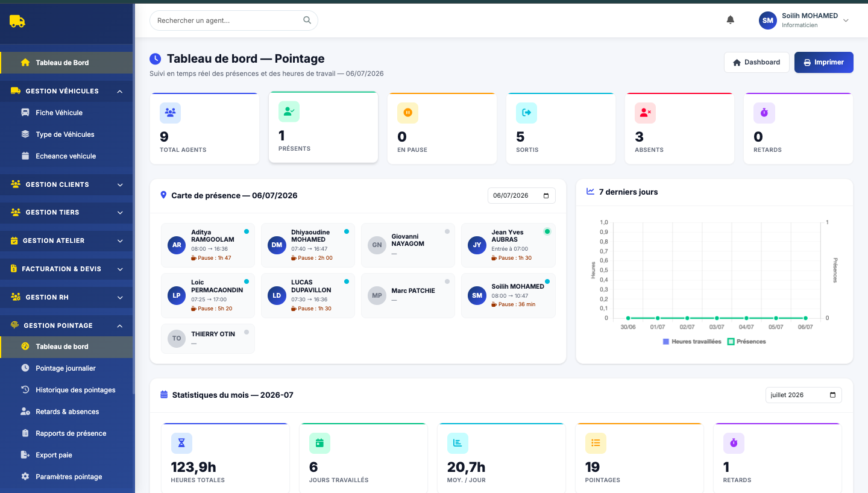Open notifications bell icon
The image size is (868, 493).
[731, 20]
